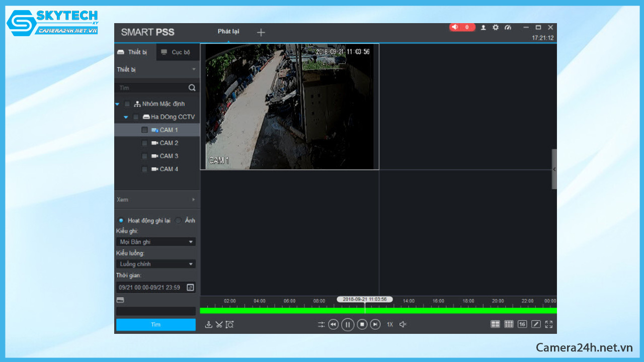Tick the CAM 4 checkbox

coord(145,169)
